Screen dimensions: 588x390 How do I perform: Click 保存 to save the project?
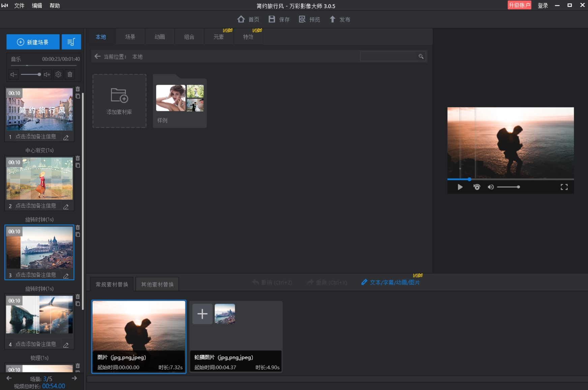279,19
